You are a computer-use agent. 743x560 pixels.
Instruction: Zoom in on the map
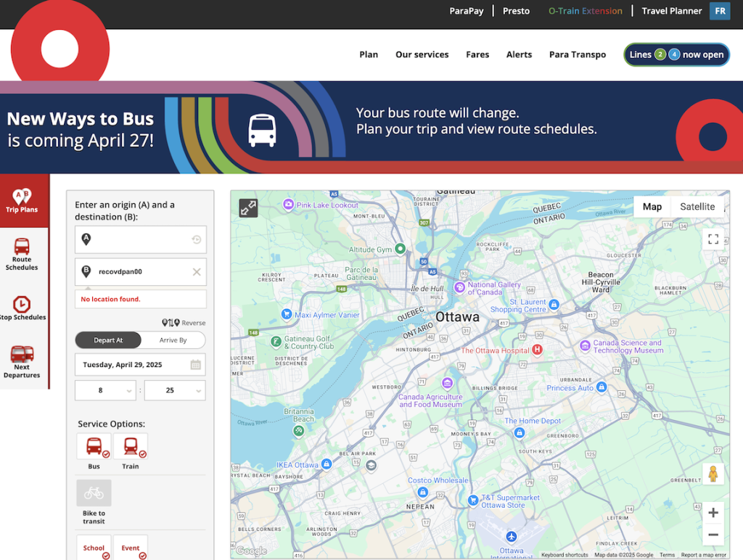pos(713,513)
